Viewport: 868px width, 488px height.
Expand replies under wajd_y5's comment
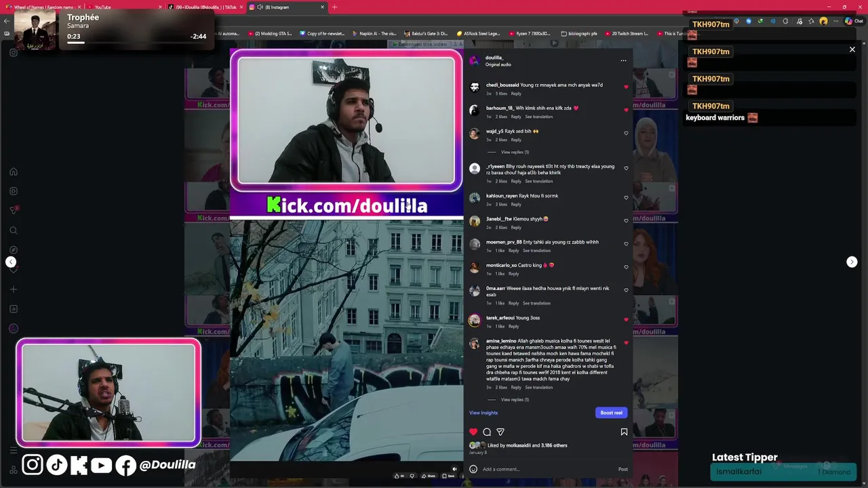515,152
